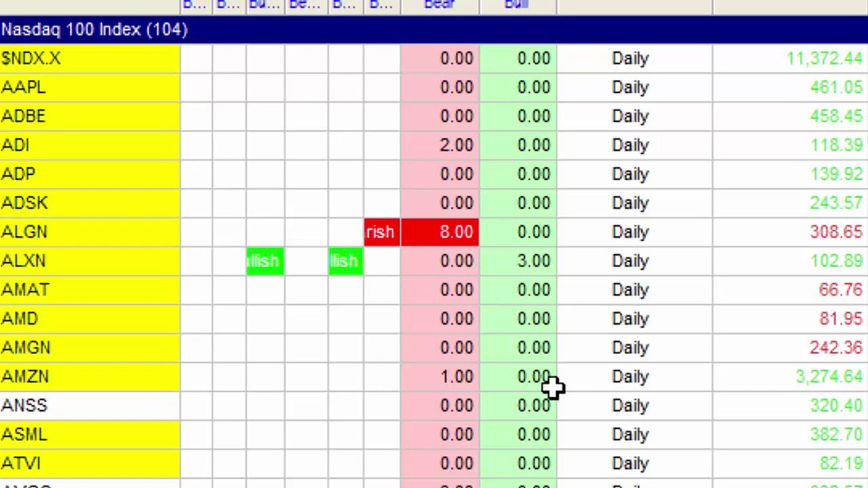This screenshot has height=488, width=868.
Task: Click the ASML price 382.70
Action: (x=836, y=434)
